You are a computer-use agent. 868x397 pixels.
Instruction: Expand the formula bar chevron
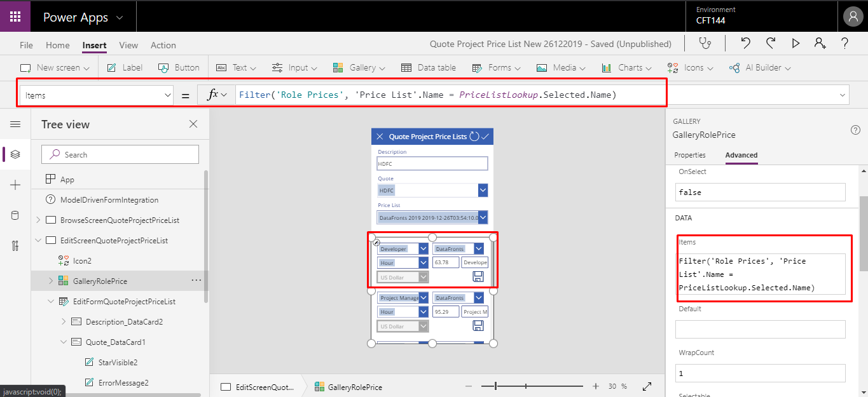point(843,95)
